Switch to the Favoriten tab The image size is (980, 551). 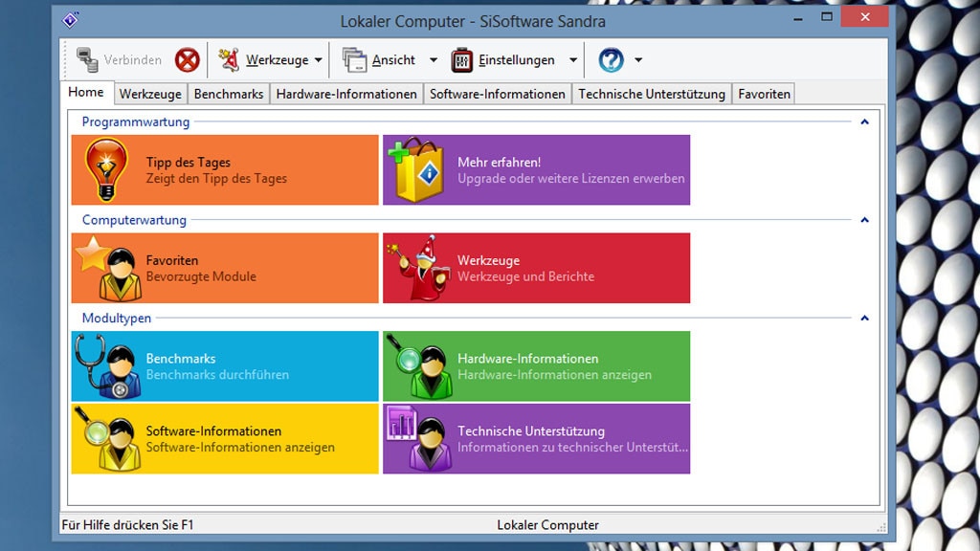click(x=763, y=94)
